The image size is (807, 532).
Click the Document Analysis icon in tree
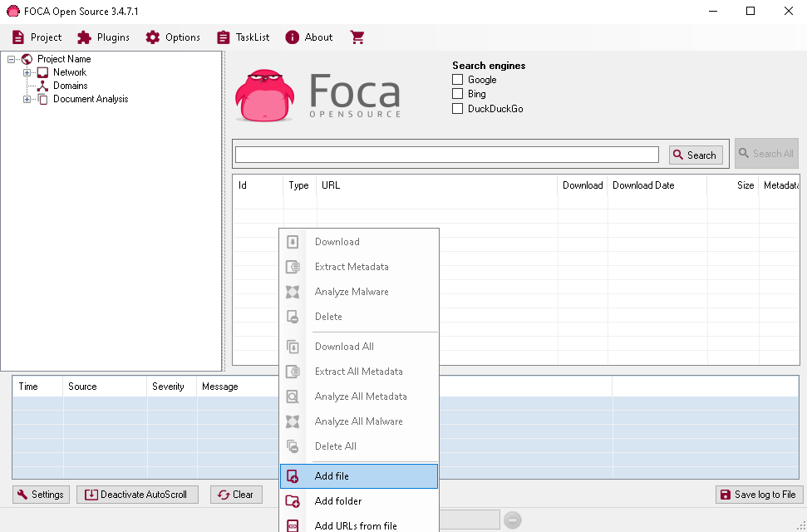coord(43,99)
